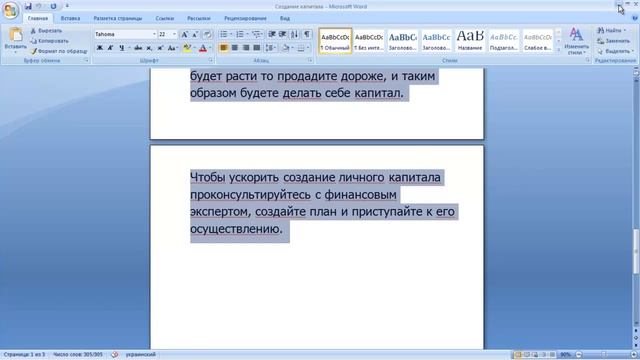
Task: Click the Sort A-Z icon
Action: pos(295,34)
